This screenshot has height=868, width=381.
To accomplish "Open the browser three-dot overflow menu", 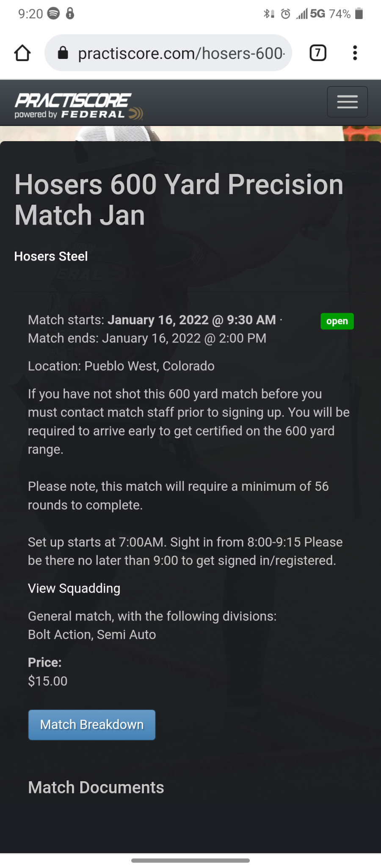I will point(355,53).
